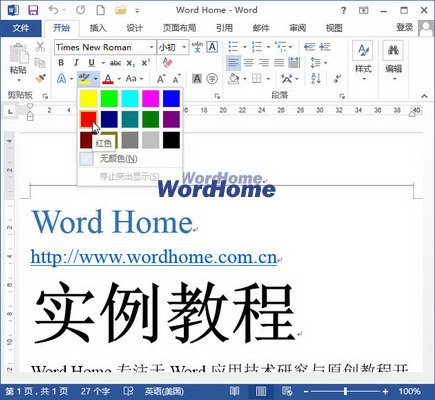435x400 pixels.
Task: Switch to the Review tab
Action: [297, 28]
